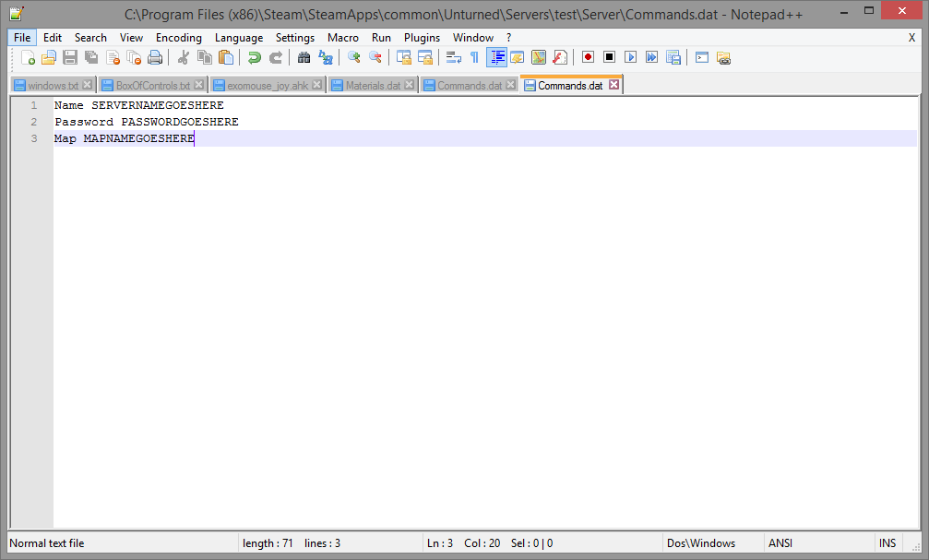
Task: Click the Save All toolbar icon
Action: pos(91,57)
